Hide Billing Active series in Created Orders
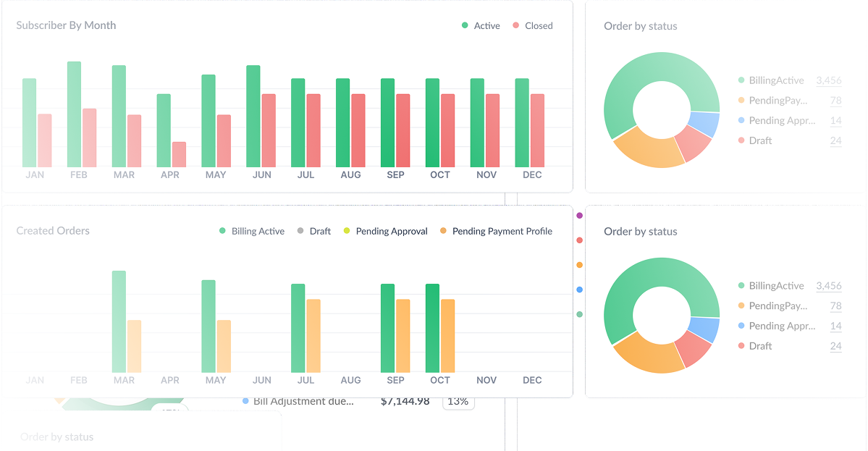Screen dimensions: 868x451 click(251, 232)
